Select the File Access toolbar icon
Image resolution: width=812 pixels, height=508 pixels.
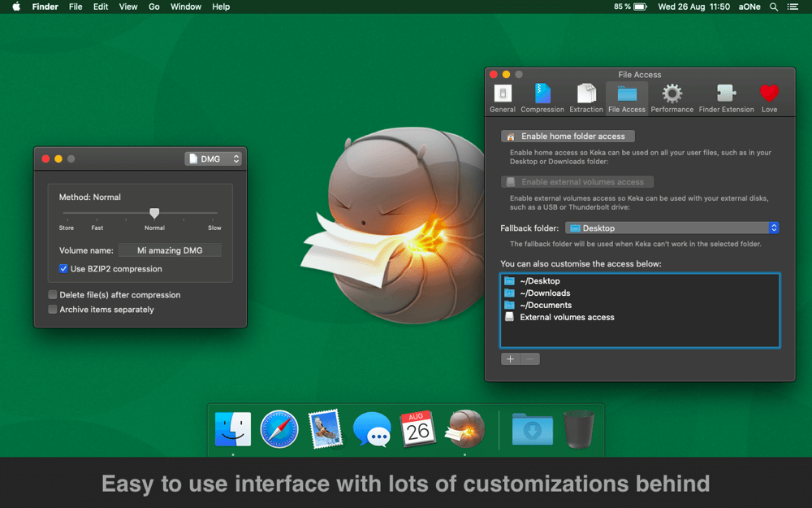click(626, 96)
